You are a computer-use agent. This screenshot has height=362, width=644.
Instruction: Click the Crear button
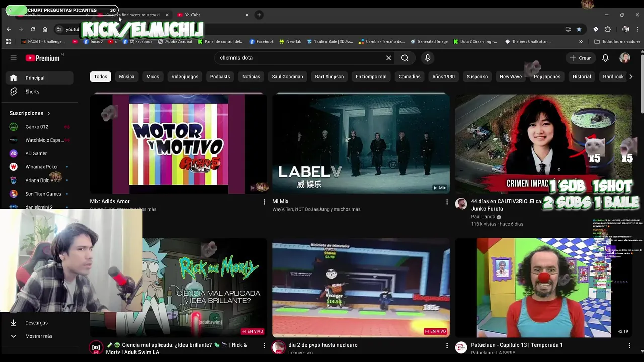coord(580,58)
